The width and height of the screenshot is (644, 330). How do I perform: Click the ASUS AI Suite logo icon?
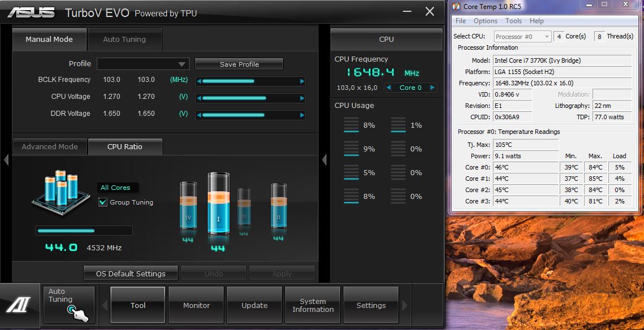(x=19, y=305)
